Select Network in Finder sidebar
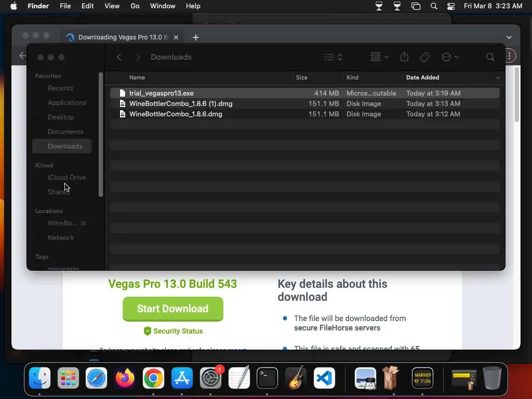This screenshot has height=399, width=532. pyautogui.click(x=62, y=238)
